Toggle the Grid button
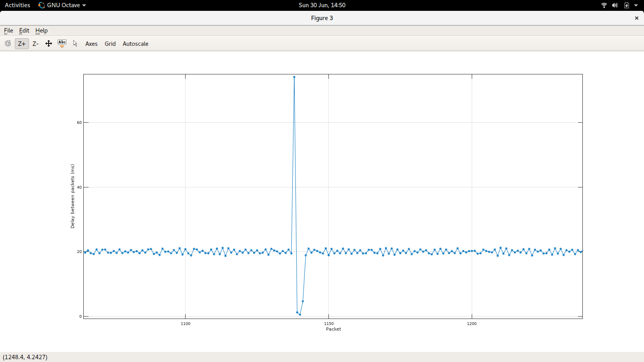Viewport: 644px width, 362px height. [110, 44]
